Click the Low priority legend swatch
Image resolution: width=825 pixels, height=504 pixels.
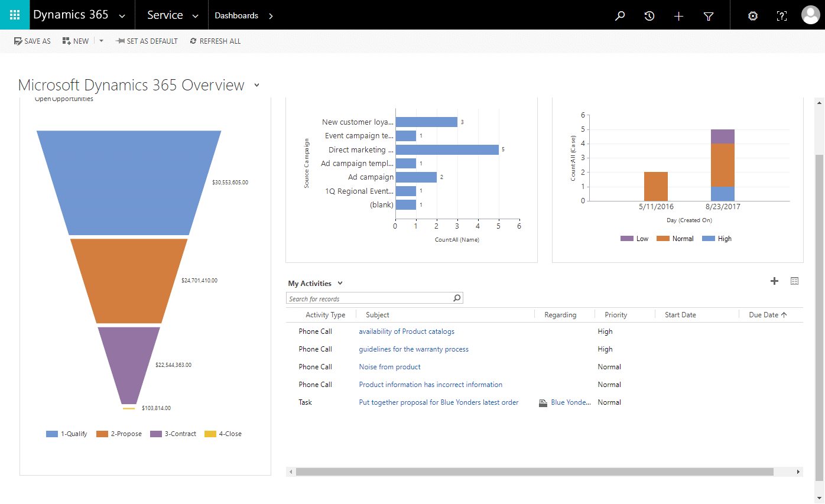pyautogui.click(x=626, y=239)
